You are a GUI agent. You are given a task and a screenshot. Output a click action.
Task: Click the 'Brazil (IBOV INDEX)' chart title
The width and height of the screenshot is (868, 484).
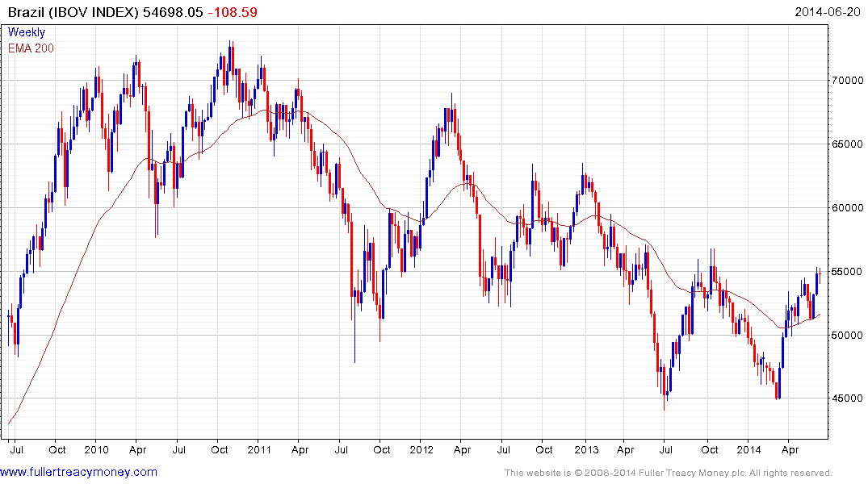[x=73, y=12]
